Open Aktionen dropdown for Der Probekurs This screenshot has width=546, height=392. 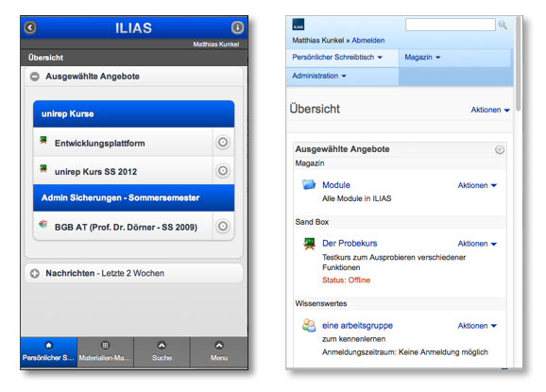pos(477,244)
